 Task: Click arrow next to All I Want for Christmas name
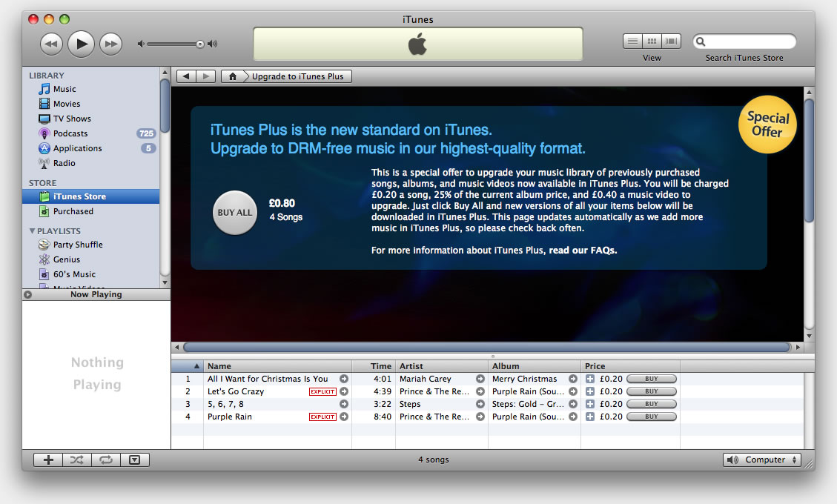click(344, 379)
